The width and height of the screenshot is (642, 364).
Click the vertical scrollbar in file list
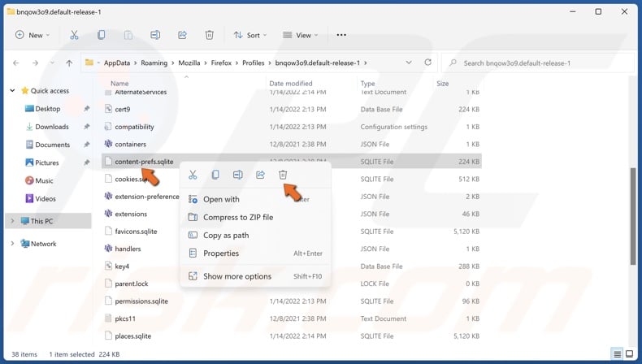coord(633,227)
